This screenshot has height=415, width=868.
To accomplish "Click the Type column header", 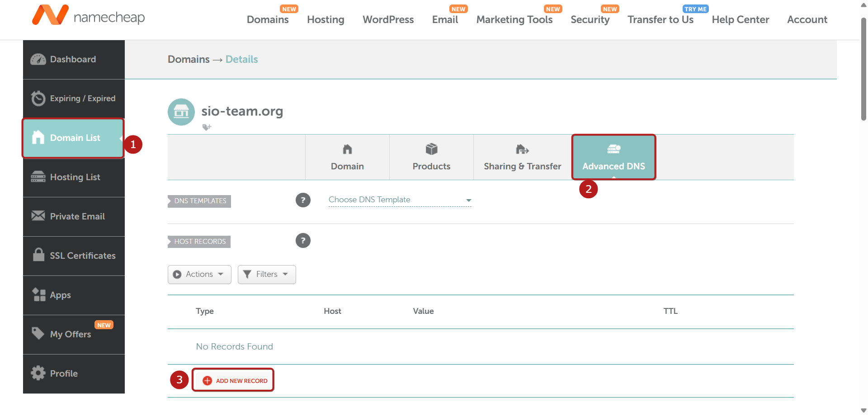I will 205,311.
